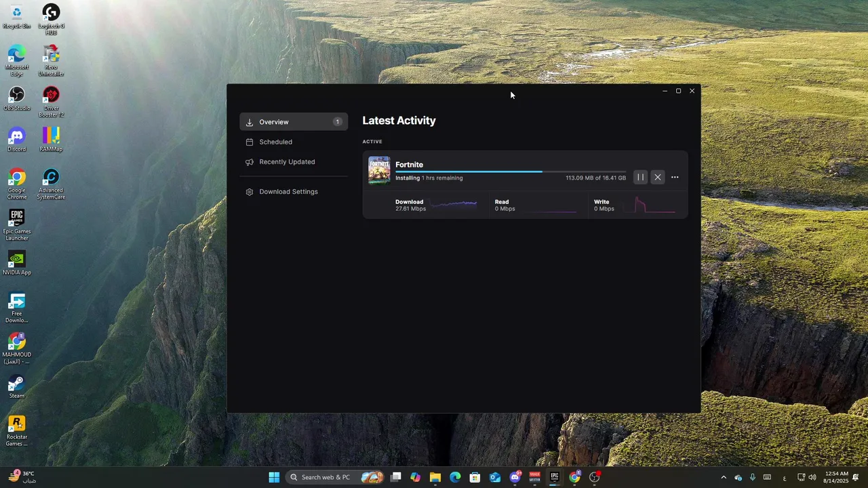Open network settings tray icon
Viewport: 868px width, 488px height.
coord(801,477)
